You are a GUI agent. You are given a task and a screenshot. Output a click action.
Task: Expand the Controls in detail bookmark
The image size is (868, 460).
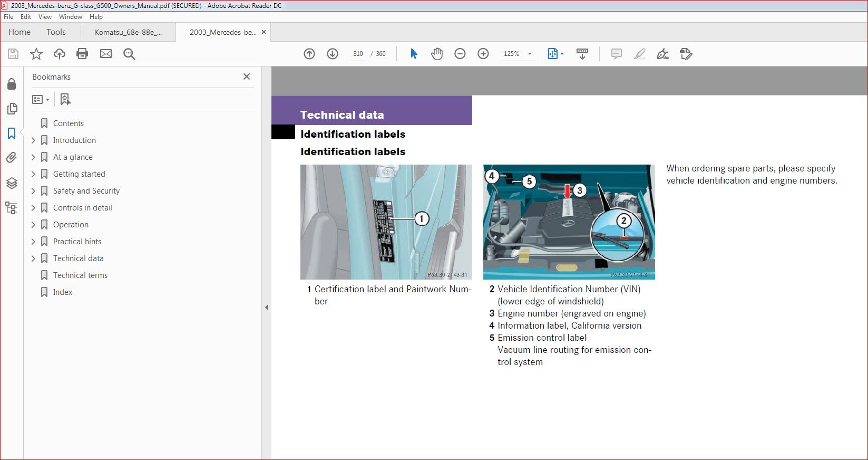pyautogui.click(x=33, y=208)
